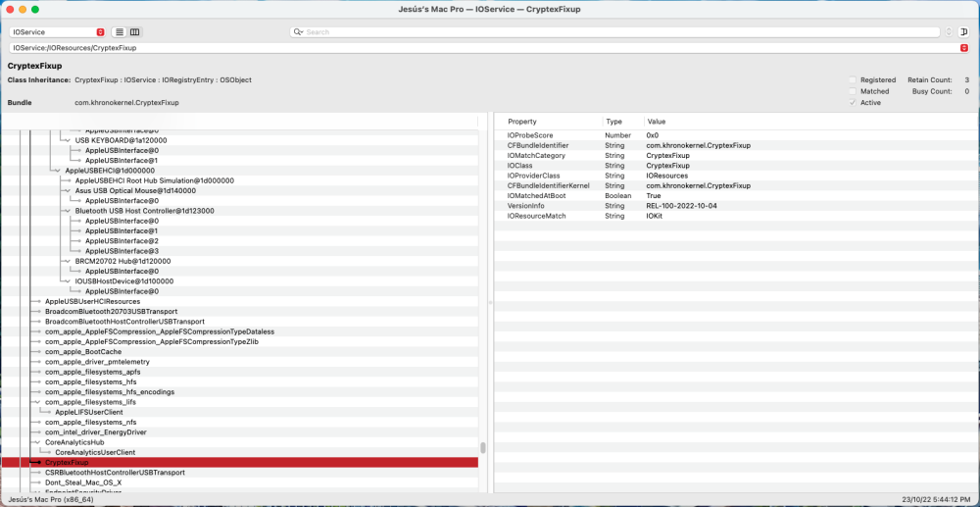Collapse the CoreAnalyticsHub node
The width and height of the screenshot is (980, 507).
pos(39,442)
